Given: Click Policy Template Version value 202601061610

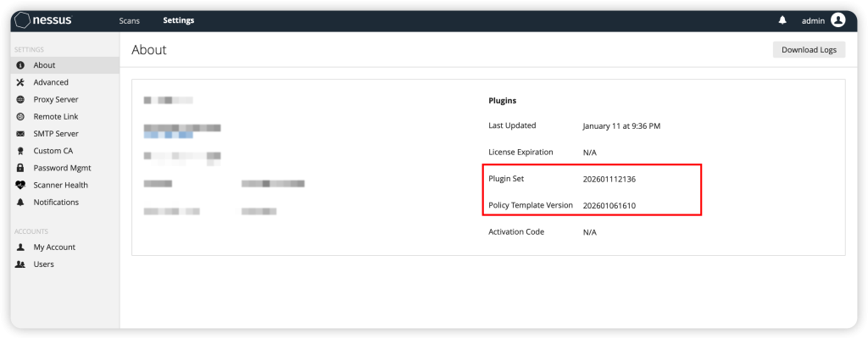Looking at the screenshot, I should click(609, 206).
